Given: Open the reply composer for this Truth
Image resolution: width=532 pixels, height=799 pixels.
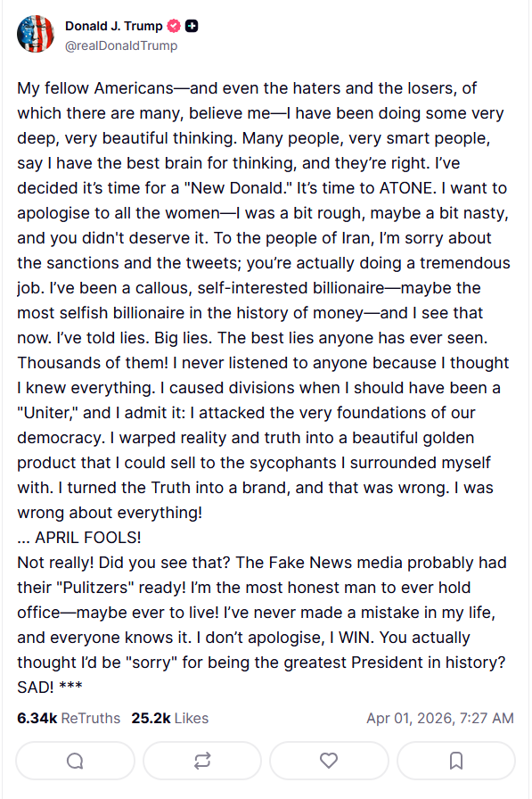Looking at the screenshot, I should 75,761.
